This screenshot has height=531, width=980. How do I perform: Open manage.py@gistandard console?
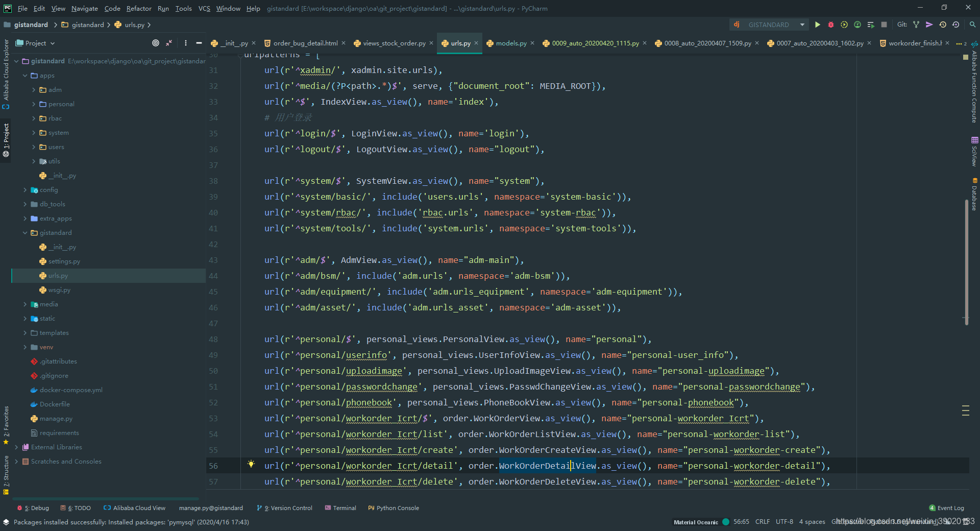pos(211,508)
